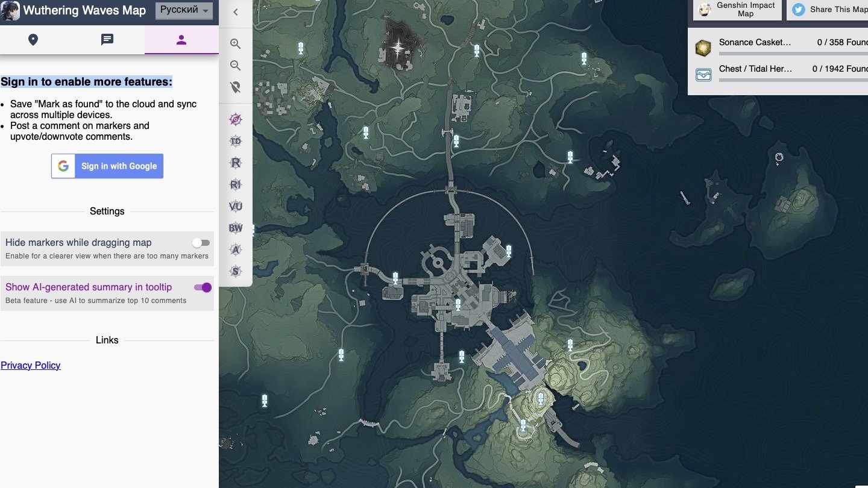Toggle the hide-all-markers crossed pin
This screenshot has height=488, width=868.
236,87
